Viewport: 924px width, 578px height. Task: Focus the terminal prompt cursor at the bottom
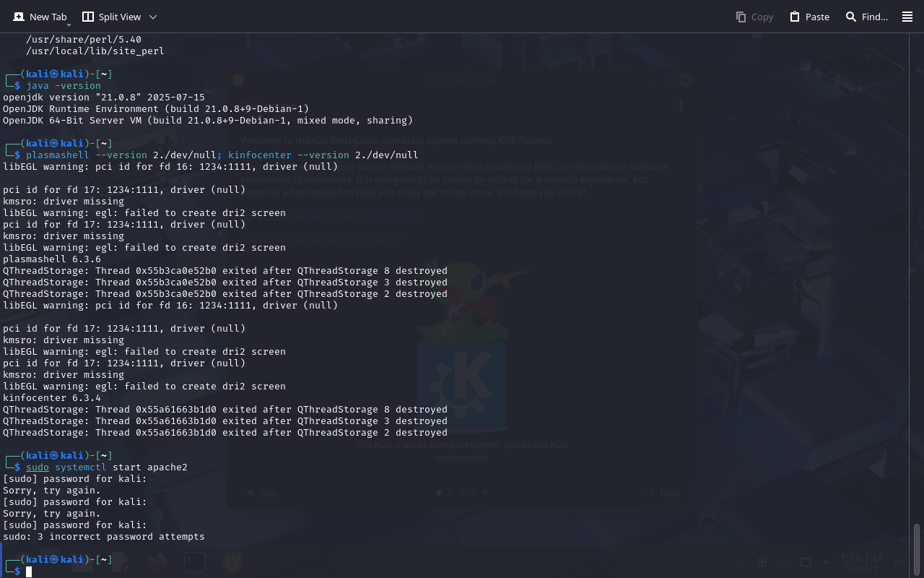29,571
